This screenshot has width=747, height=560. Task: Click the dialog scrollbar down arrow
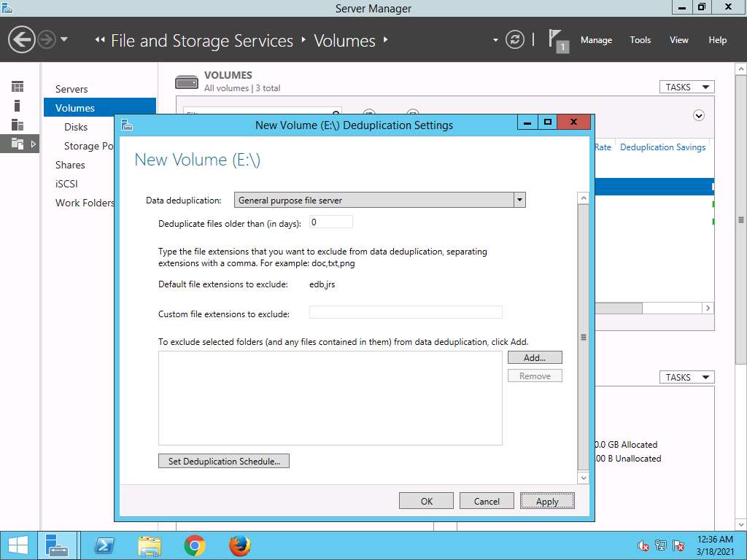[x=583, y=477]
